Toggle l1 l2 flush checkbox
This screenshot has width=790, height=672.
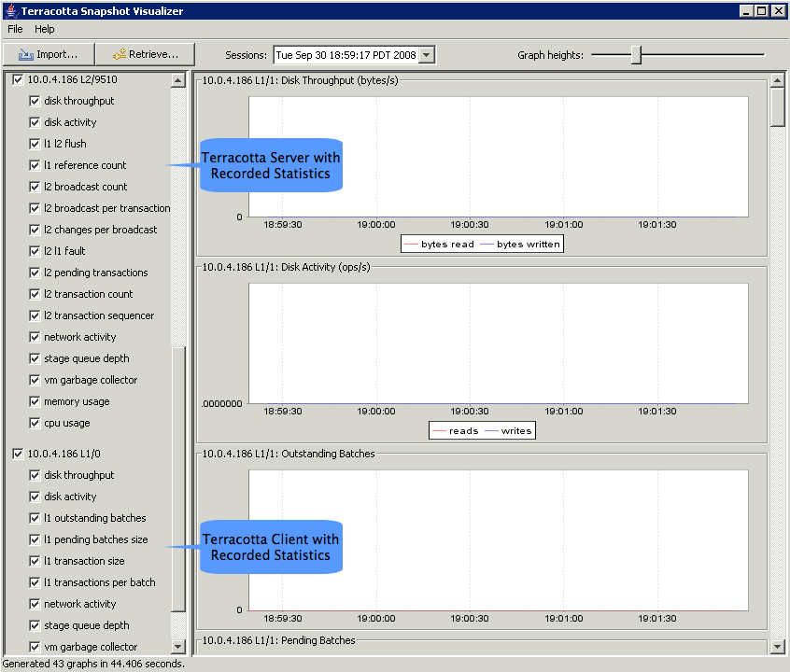point(35,144)
